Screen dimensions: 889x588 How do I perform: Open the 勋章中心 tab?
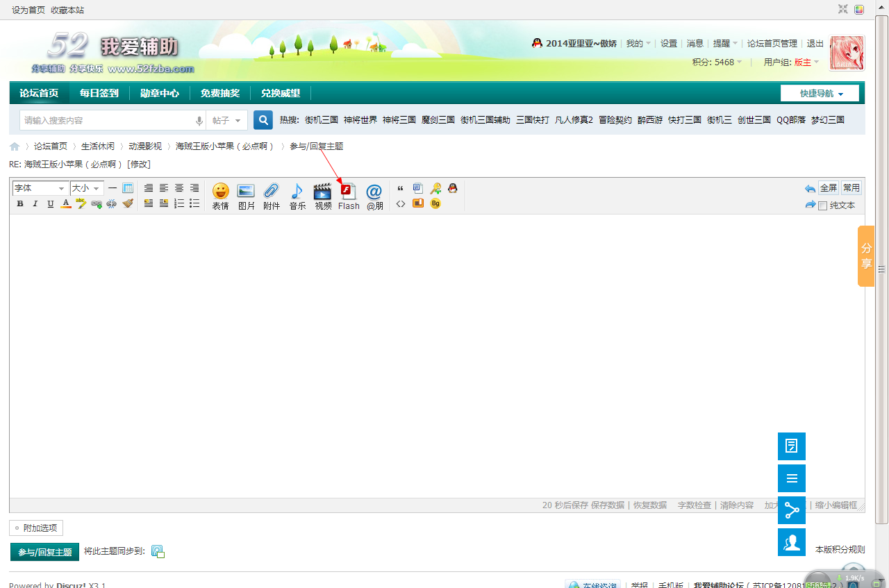[x=159, y=93]
